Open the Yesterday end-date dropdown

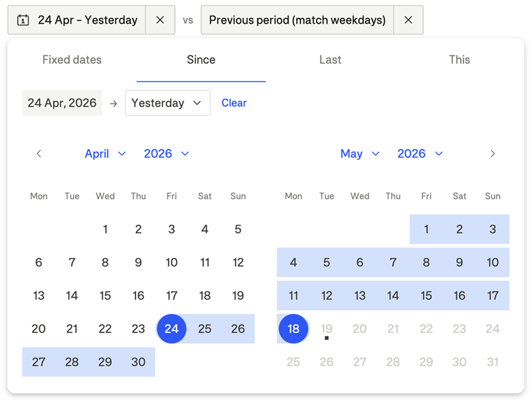167,103
